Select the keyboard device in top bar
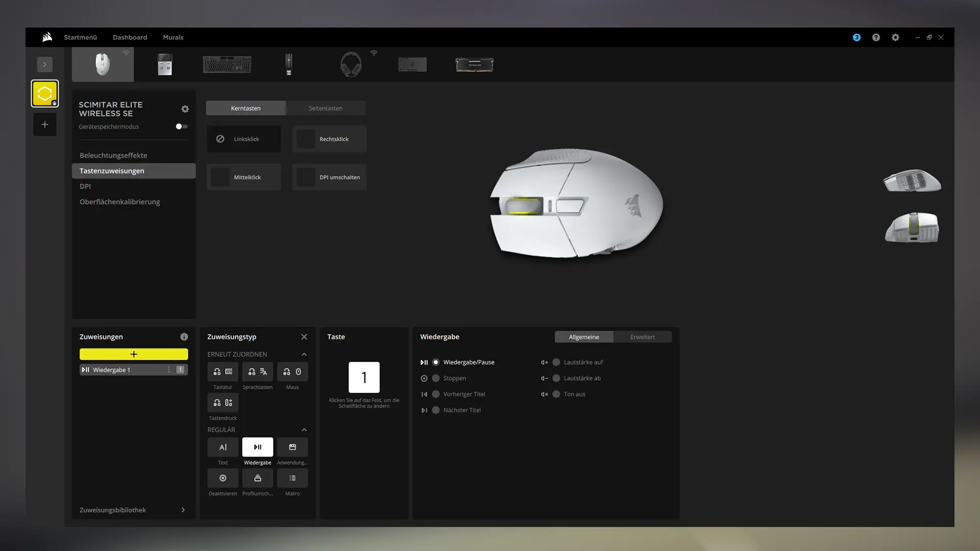The height and width of the screenshot is (551, 980). click(x=227, y=64)
